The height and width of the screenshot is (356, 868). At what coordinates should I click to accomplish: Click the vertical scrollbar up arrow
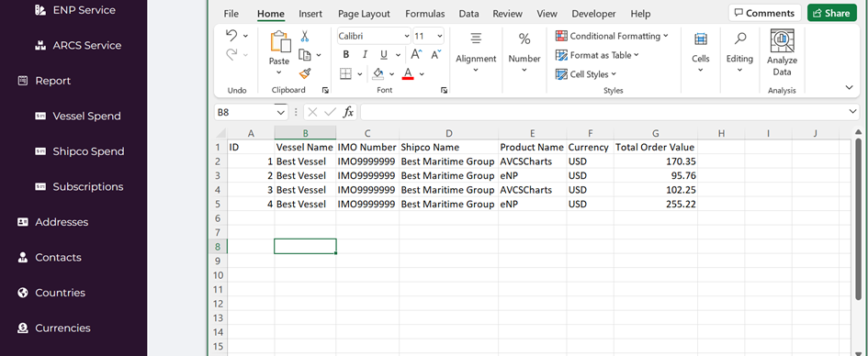click(x=859, y=132)
